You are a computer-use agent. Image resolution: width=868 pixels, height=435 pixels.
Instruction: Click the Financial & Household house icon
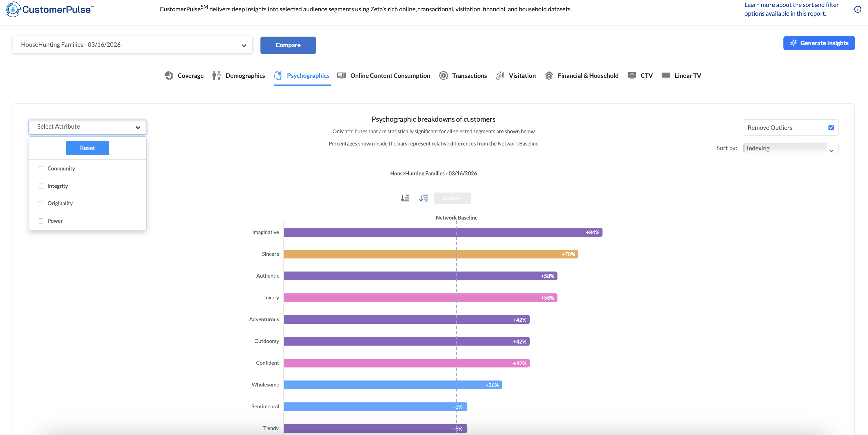(549, 76)
